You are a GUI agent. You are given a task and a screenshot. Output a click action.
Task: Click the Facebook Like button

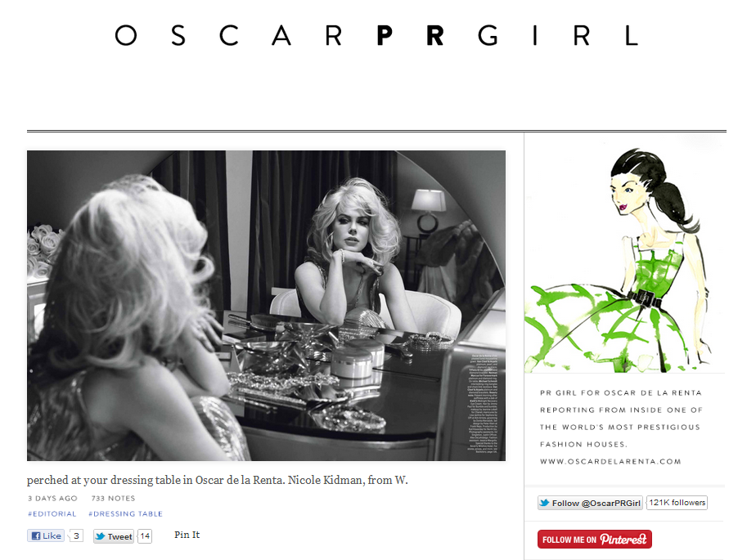click(46, 535)
